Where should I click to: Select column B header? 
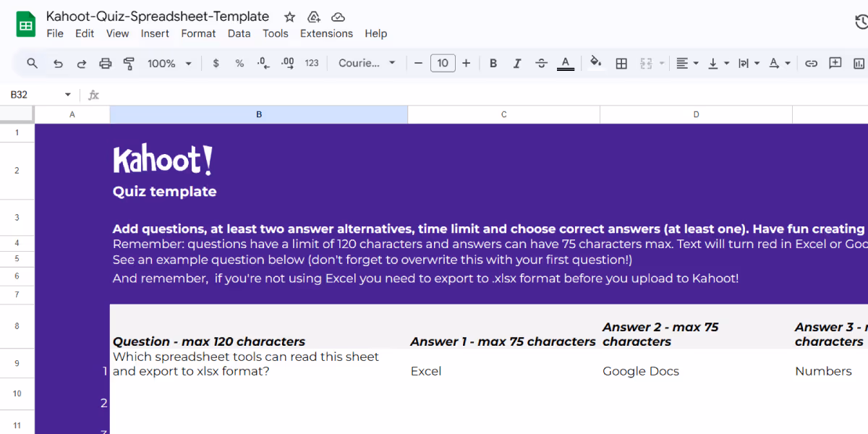[x=259, y=114]
